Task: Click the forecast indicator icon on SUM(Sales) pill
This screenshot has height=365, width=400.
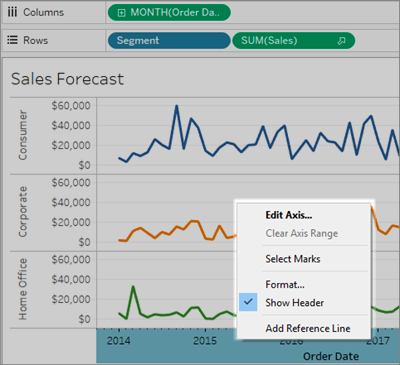Action: [341, 41]
